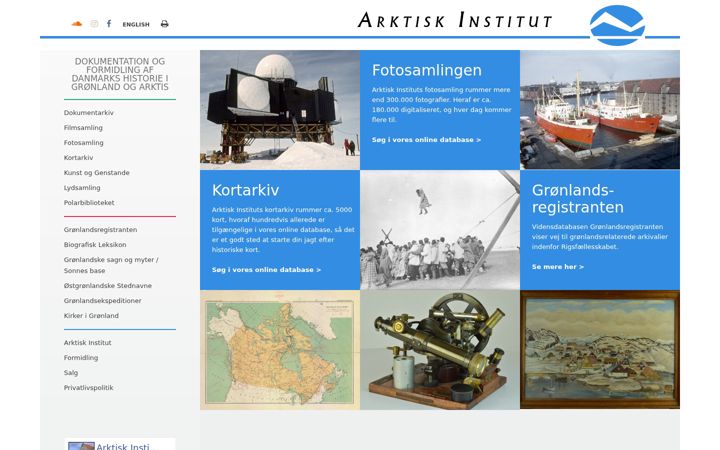Open Kortarkiv in the sidebar menu

(x=79, y=158)
